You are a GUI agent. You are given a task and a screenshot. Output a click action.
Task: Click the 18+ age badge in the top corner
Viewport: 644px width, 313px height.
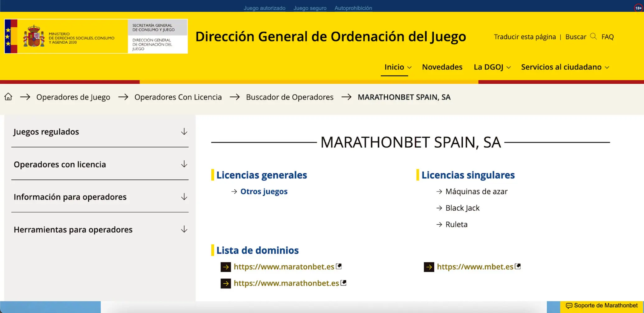coord(638,8)
